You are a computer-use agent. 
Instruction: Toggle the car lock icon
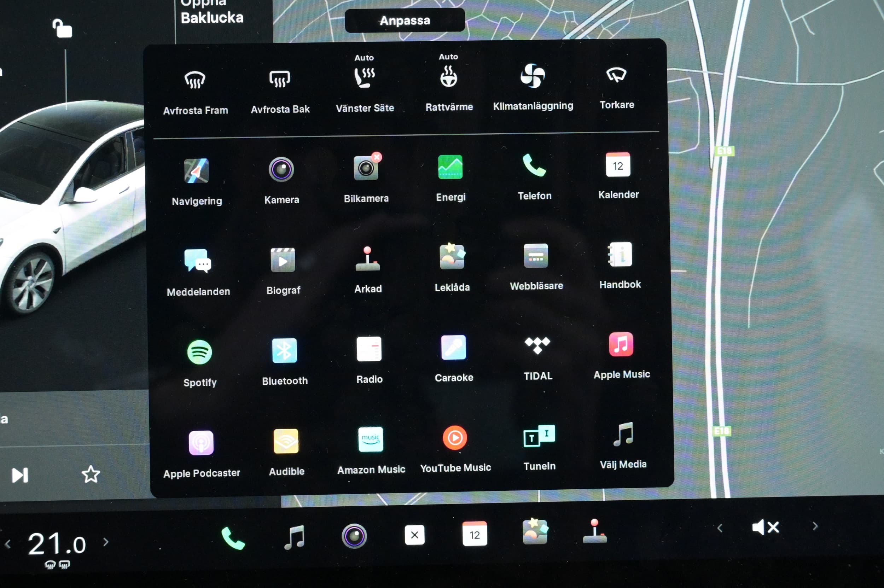coord(62,29)
